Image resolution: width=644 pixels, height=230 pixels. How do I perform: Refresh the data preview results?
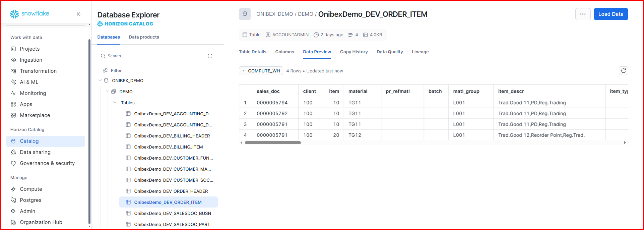(x=623, y=71)
